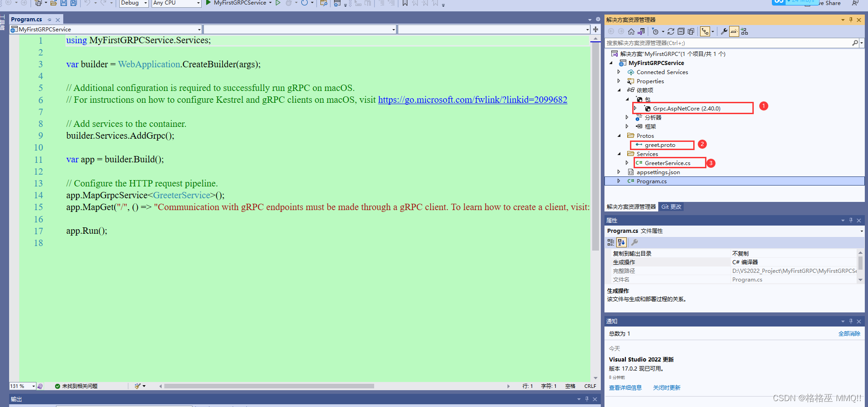
Task: Toggle auto-hide pin on Notifications panel
Action: coord(851,321)
